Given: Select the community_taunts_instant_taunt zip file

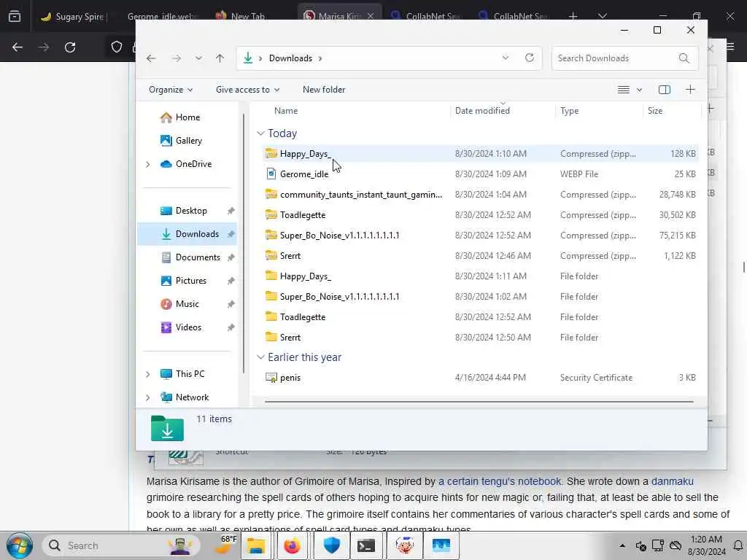Looking at the screenshot, I should 480,194.
